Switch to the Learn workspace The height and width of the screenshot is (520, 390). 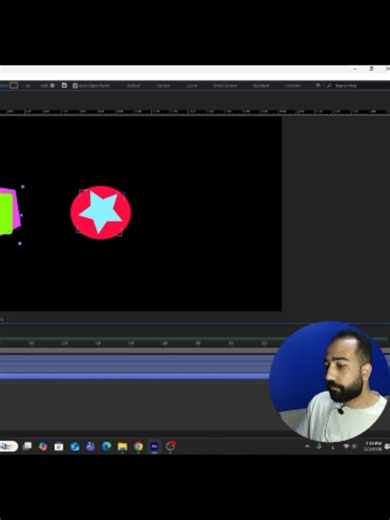192,86
